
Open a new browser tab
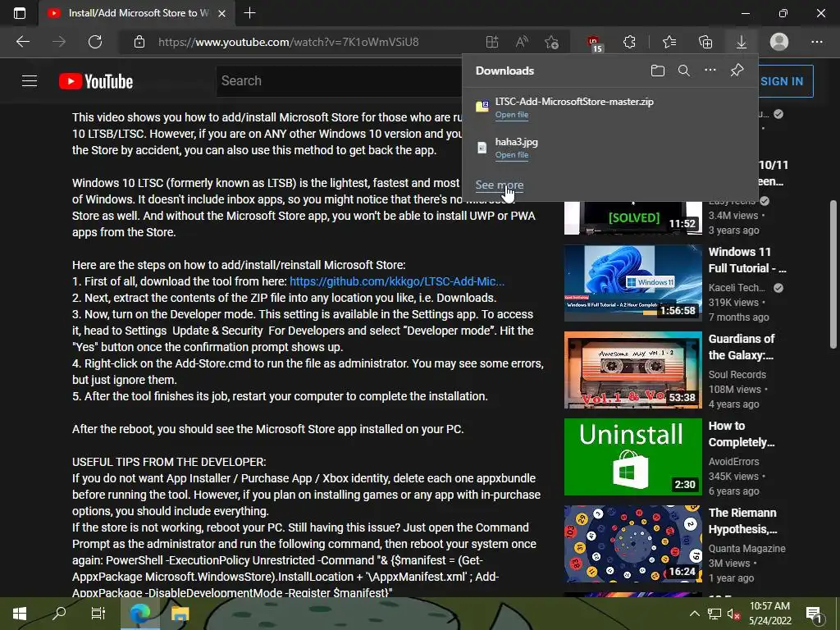point(249,13)
